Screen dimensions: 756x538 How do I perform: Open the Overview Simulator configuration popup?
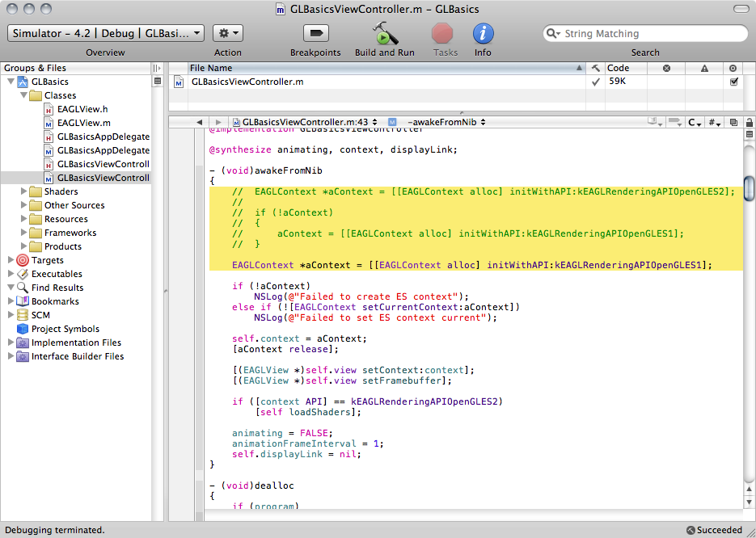(x=106, y=33)
